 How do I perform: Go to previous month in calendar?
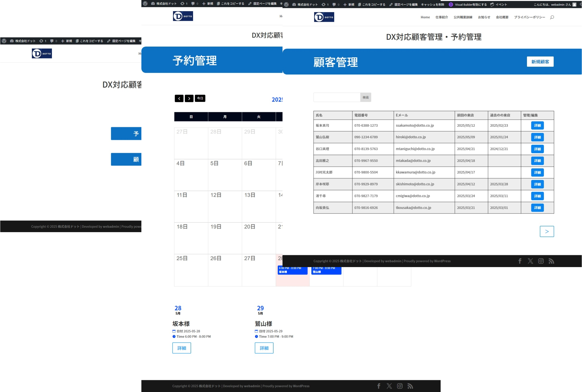click(179, 98)
